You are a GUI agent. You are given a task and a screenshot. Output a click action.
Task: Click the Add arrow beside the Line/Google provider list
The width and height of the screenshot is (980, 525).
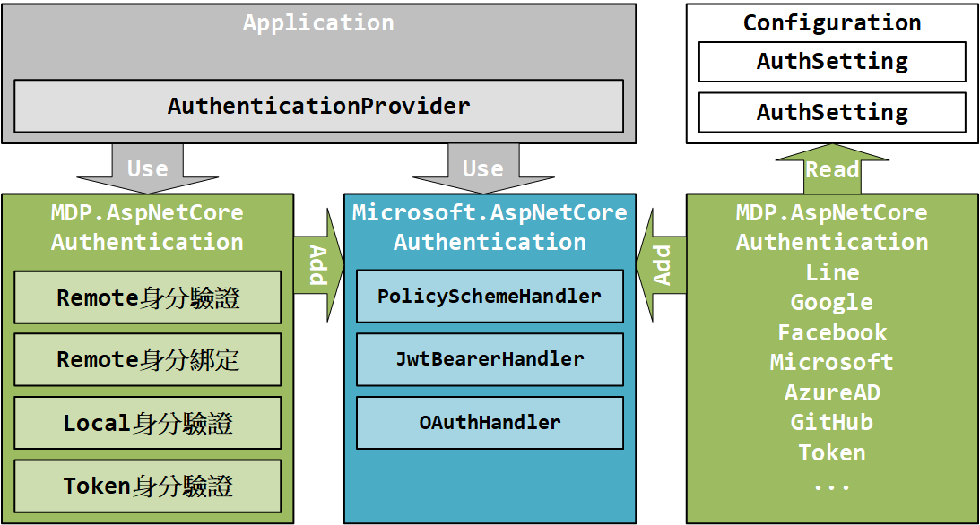pyautogui.click(x=661, y=265)
